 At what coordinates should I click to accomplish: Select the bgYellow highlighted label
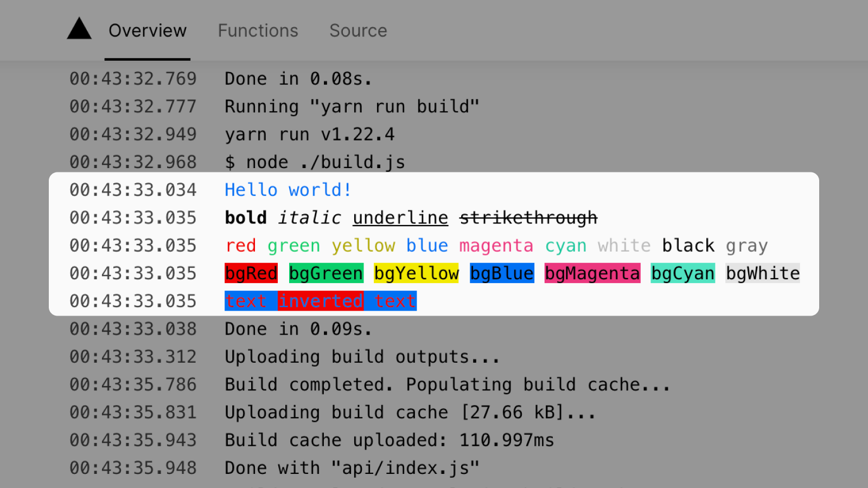pyautogui.click(x=416, y=273)
